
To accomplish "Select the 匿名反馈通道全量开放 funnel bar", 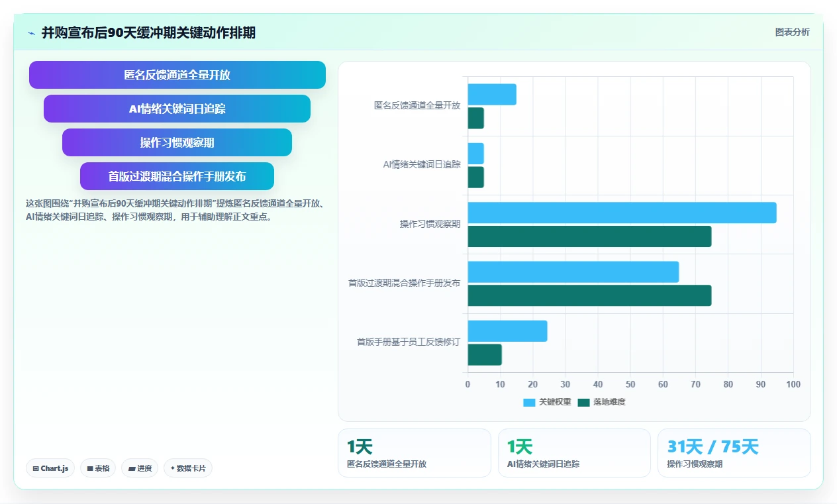I will (x=177, y=75).
